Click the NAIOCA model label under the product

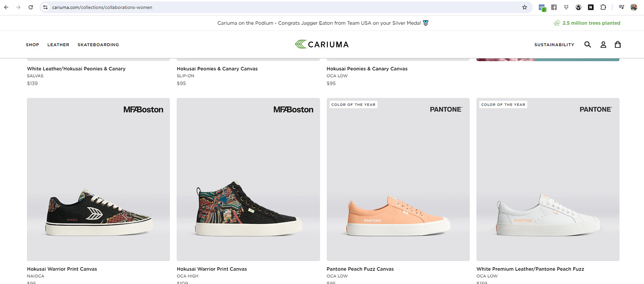point(35,276)
